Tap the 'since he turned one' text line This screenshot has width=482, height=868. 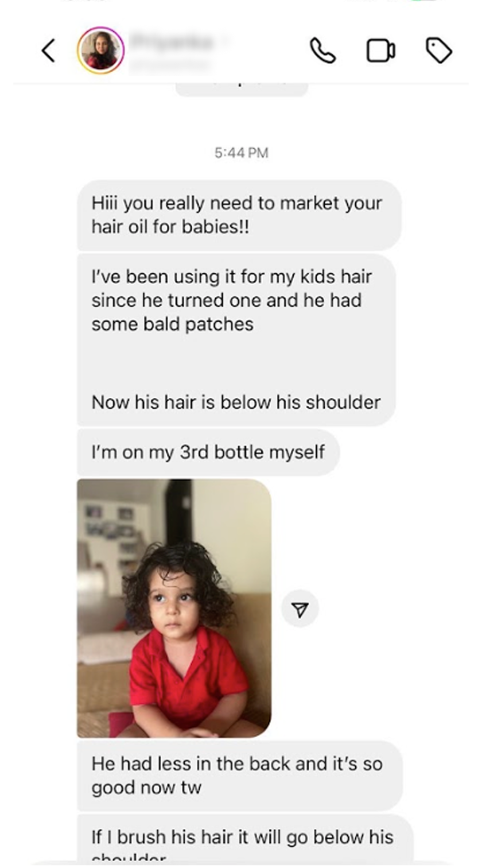point(226,300)
